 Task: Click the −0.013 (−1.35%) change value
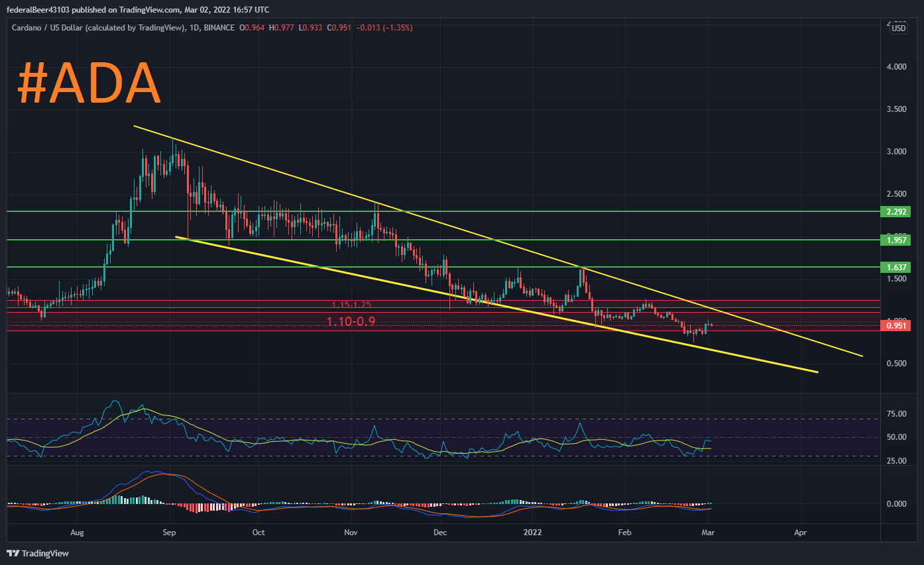(x=384, y=28)
